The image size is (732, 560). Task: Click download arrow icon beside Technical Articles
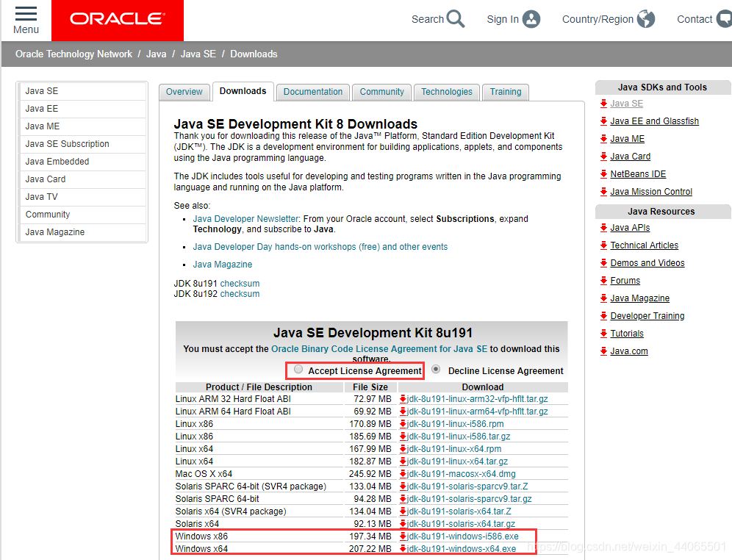pos(603,245)
